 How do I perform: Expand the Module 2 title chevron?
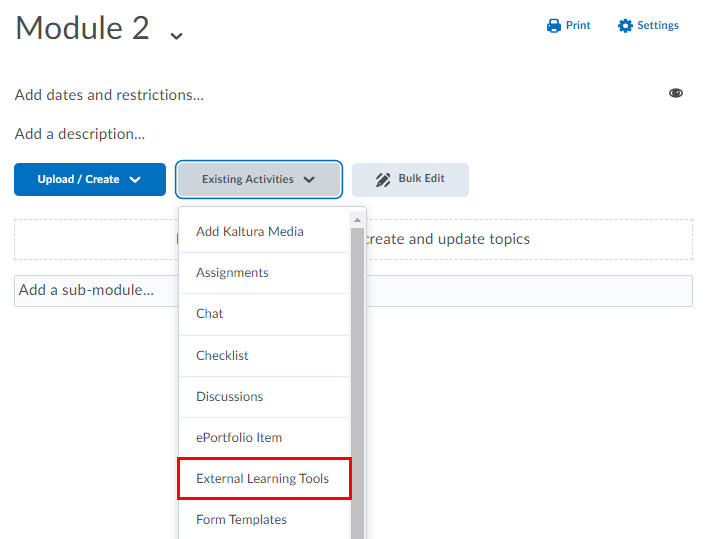(176, 35)
